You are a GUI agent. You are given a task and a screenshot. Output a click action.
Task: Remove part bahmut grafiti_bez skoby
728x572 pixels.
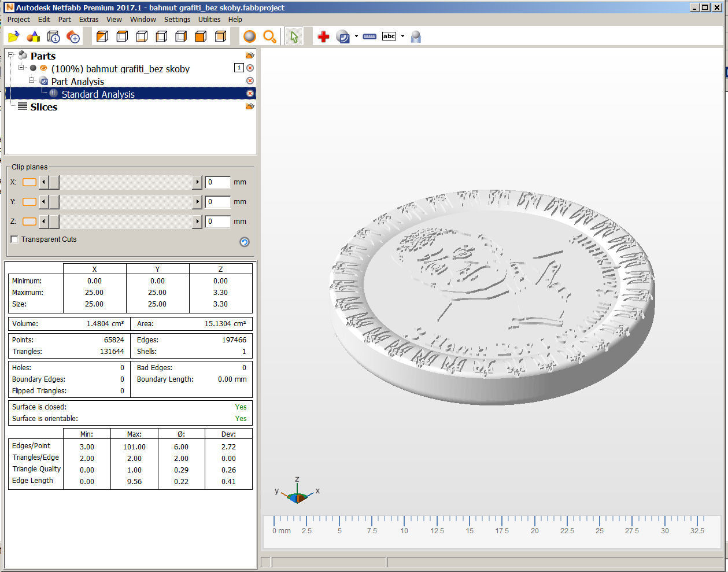point(250,68)
